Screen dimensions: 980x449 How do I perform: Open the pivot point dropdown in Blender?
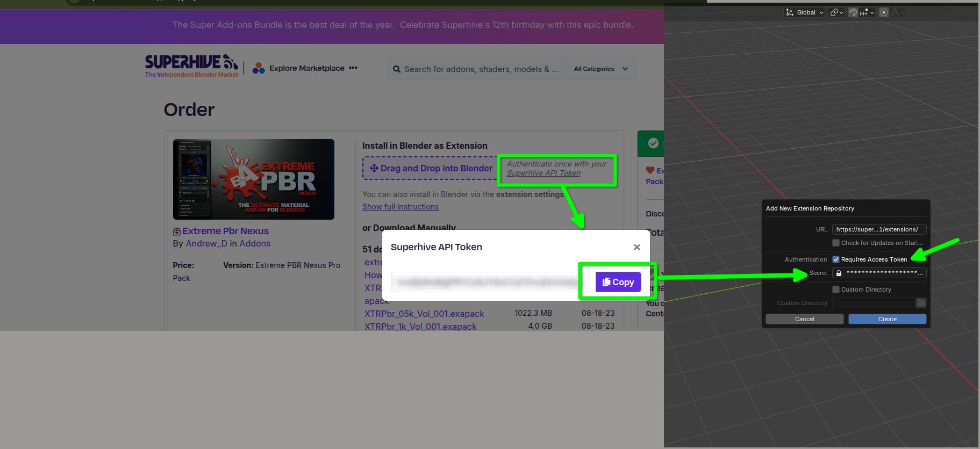[x=836, y=12]
